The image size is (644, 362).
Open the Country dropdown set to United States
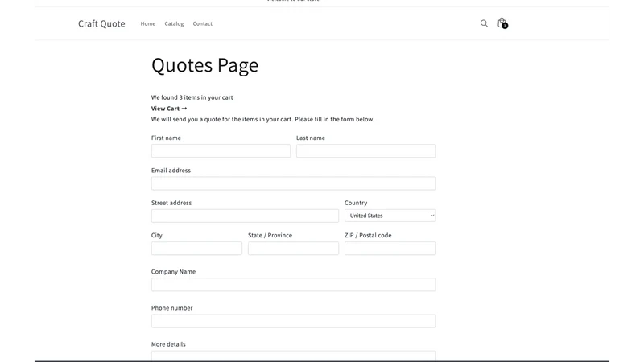click(x=390, y=216)
